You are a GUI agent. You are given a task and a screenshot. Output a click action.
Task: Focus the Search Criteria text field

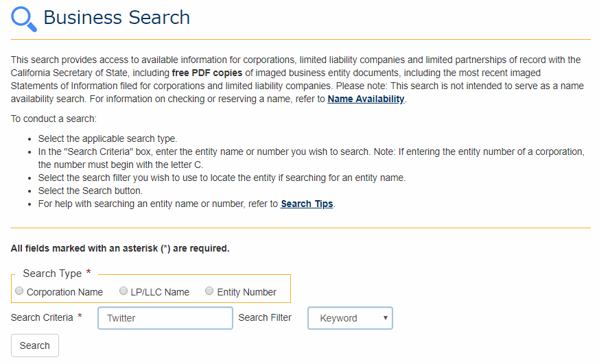click(165, 318)
